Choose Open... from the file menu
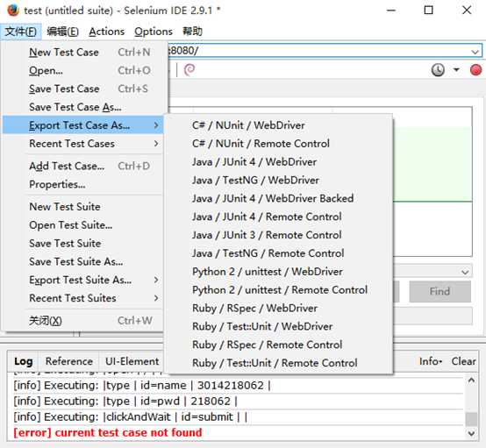Viewport: 486px width, 448px height. (82, 70)
